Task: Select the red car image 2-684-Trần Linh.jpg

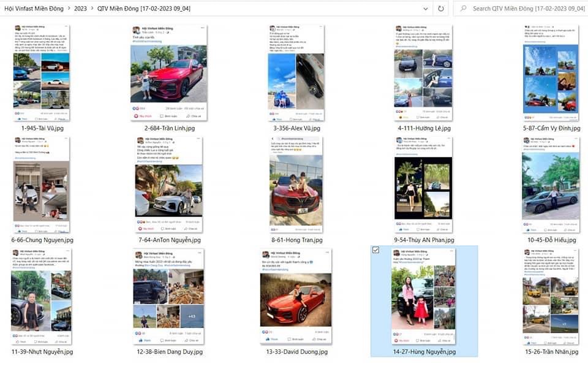Action: point(168,72)
